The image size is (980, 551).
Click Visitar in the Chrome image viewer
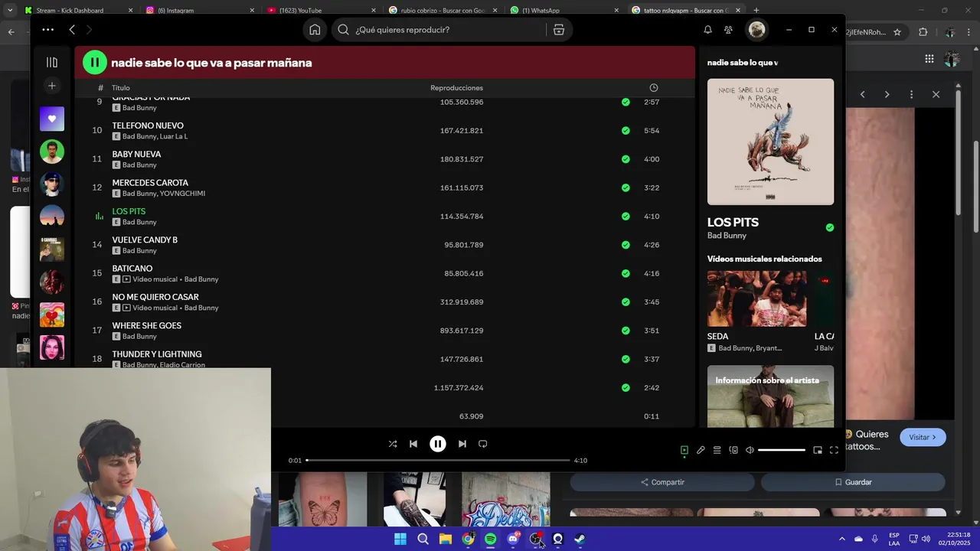click(x=923, y=437)
